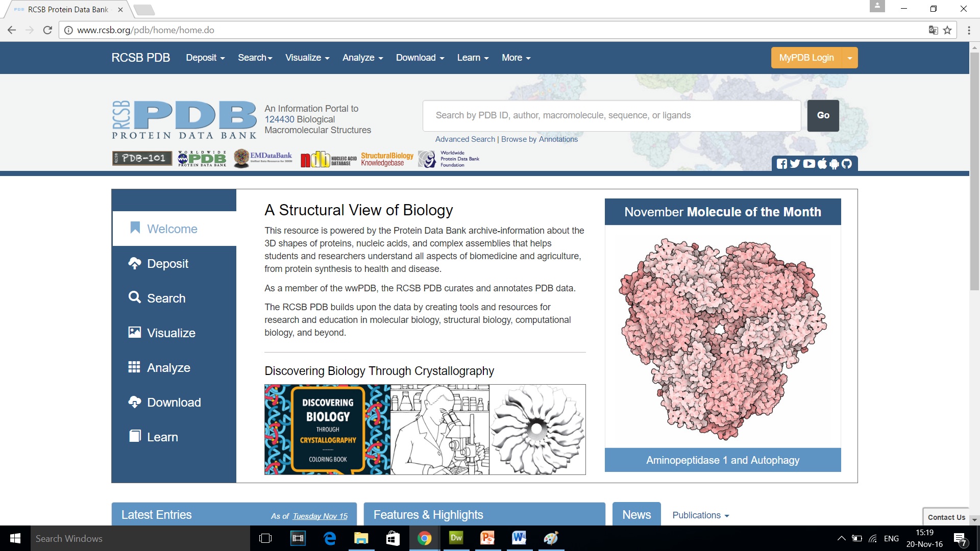Open the Windows Store taskbar icon

393,538
